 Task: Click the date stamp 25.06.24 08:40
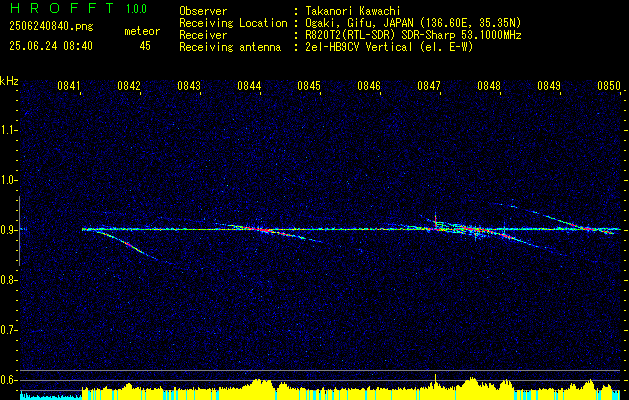(51, 46)
